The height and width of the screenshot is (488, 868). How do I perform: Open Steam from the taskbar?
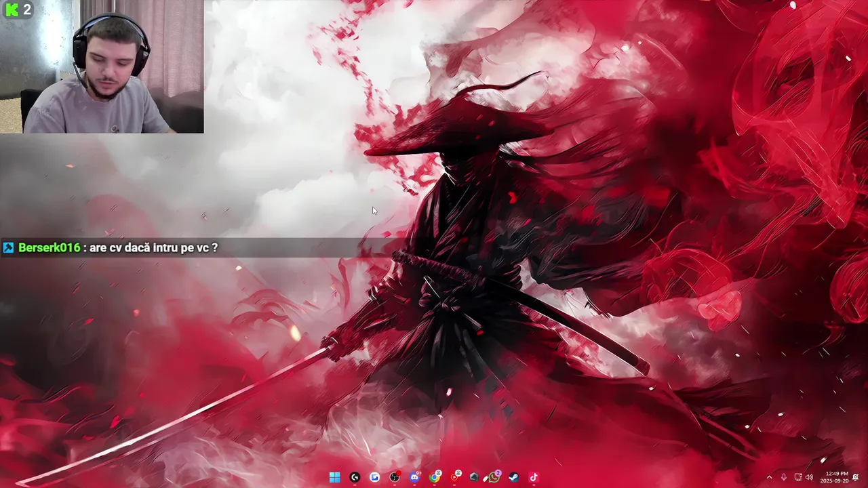tap(514, 477)
